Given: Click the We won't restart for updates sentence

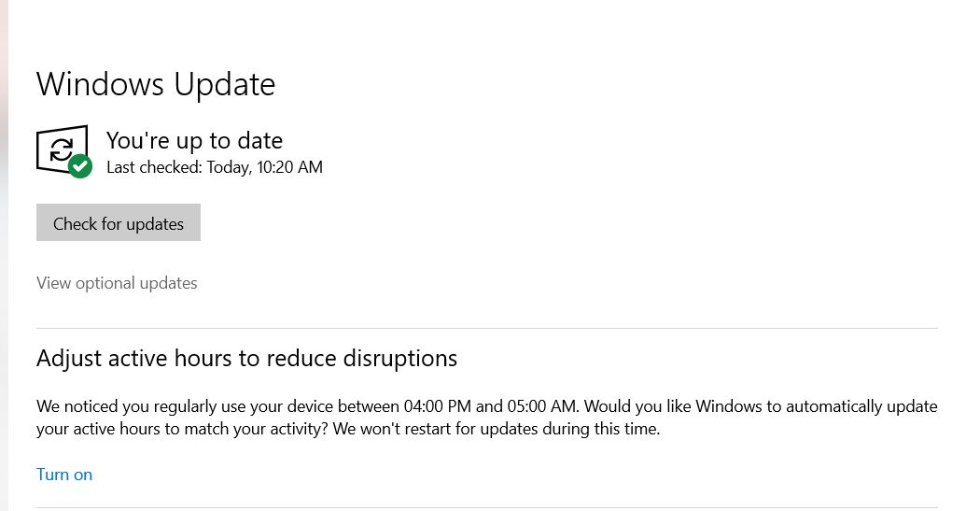Looking at the screenshot, I should point(497,429).
